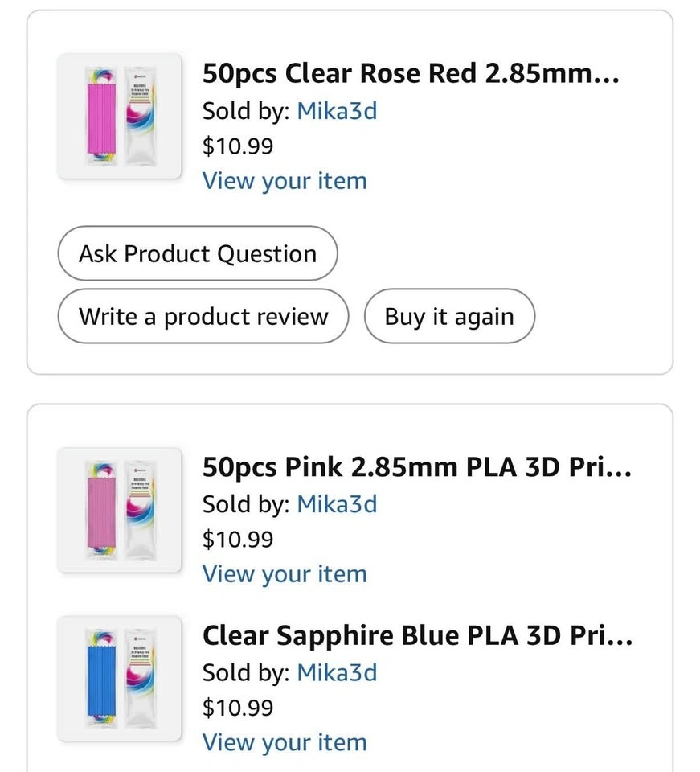Visit seller Mika3d for the Pink PLA item
This screenshot has height=772, width=700.
337,504
